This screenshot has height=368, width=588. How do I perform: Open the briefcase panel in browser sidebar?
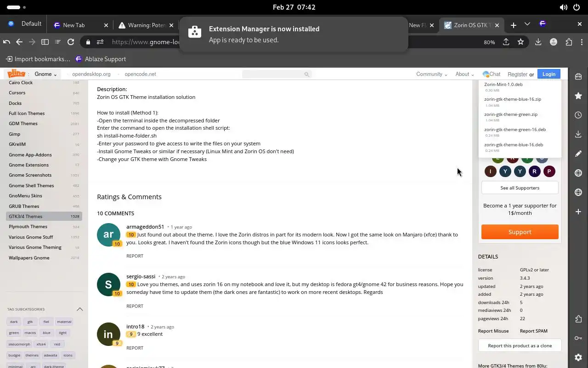pos(578,76)
